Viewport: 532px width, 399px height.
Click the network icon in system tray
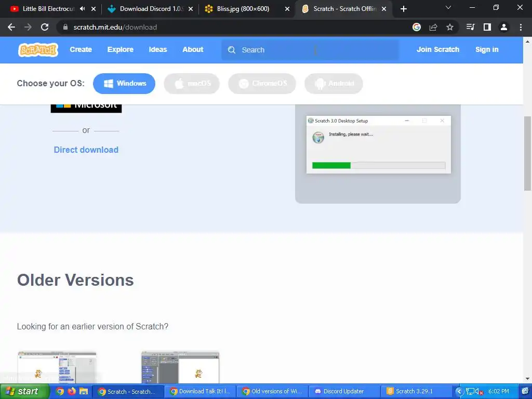(x=470, y=392)
